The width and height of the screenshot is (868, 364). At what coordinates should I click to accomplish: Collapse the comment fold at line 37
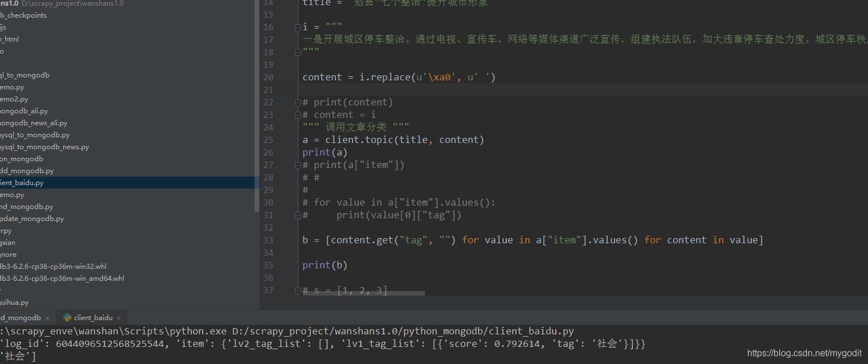tap(297, 291)
